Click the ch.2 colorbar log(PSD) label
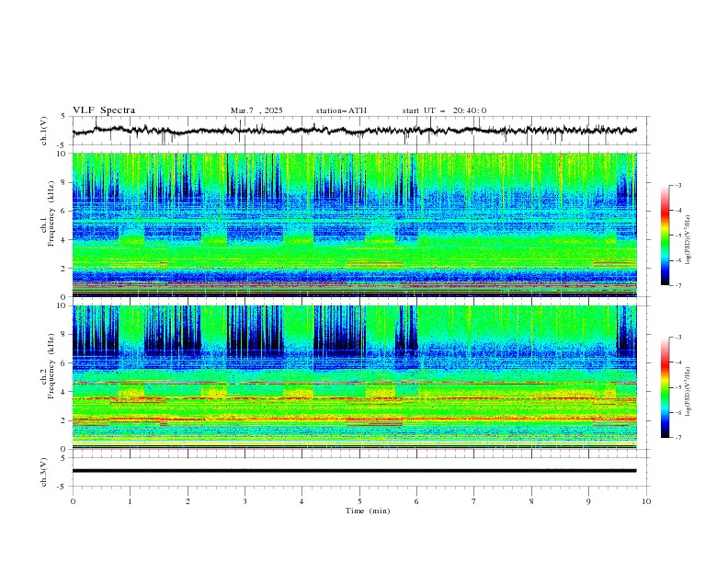This screenshot has width=728, height=563. 688,392
